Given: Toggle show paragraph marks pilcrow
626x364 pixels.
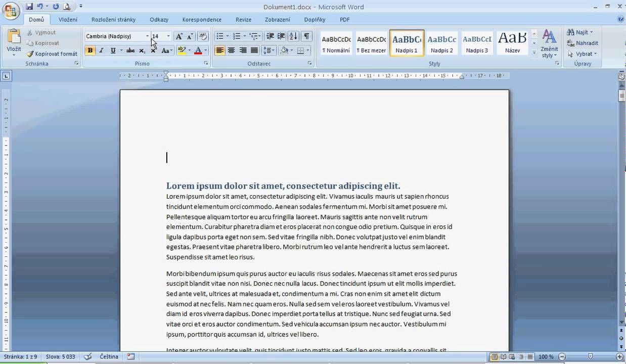Looking at the screenshot, I should [306, 36].
